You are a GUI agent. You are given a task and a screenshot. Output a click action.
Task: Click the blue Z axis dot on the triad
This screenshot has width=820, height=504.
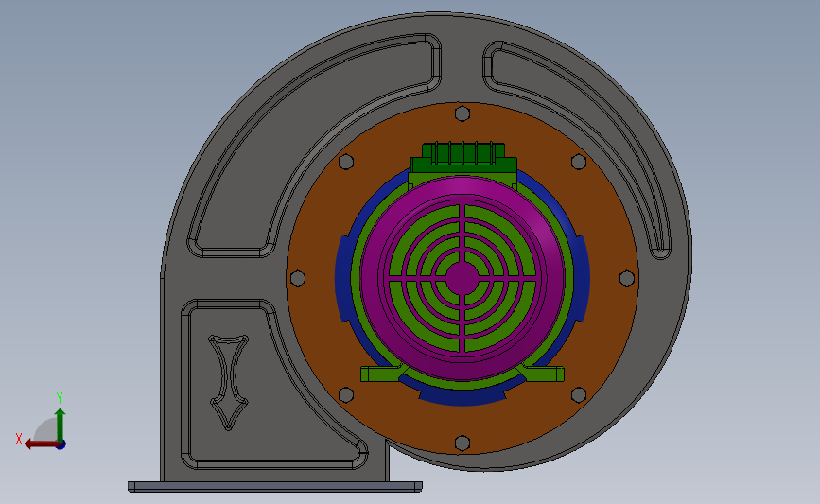(x=61, y=445)
